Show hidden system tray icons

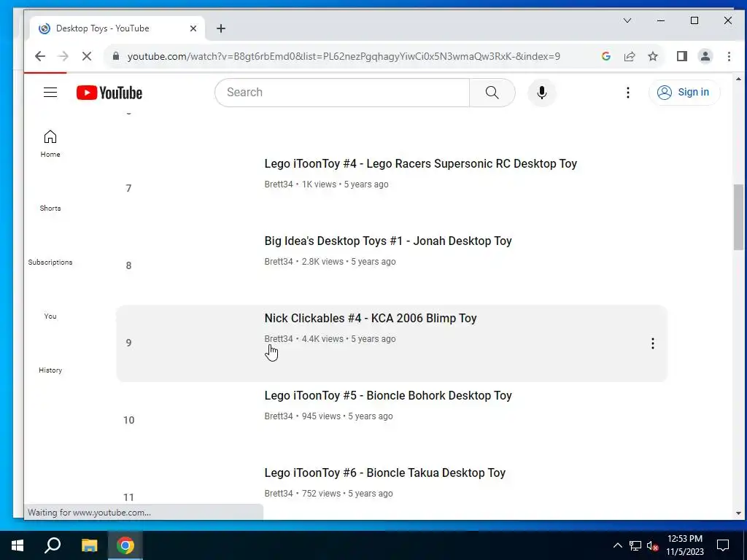[x=617, y=545]
